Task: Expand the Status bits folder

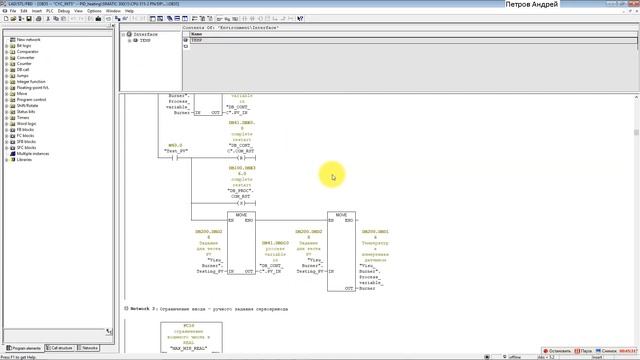Action: click(7, 111)
